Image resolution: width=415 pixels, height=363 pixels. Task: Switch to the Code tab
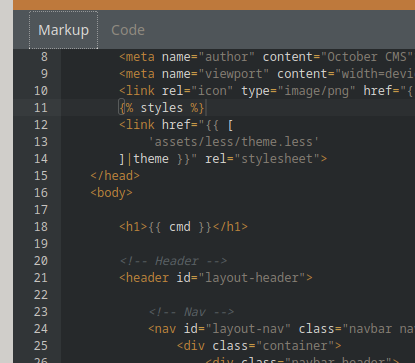[x=128, y=30]
